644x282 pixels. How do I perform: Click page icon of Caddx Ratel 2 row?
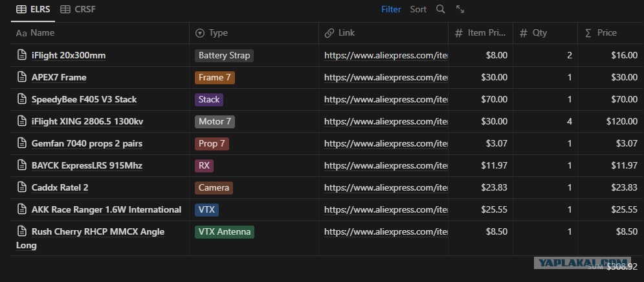[22, 187]
